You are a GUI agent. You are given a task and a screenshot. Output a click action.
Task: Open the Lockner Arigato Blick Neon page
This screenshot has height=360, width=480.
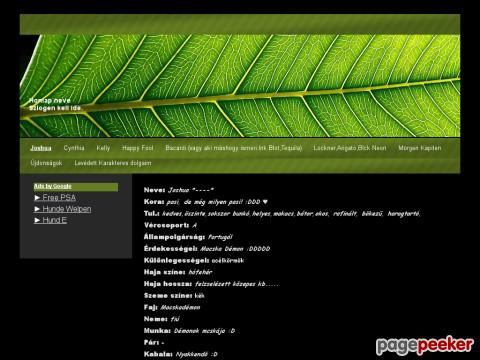[x=350, y=148]
